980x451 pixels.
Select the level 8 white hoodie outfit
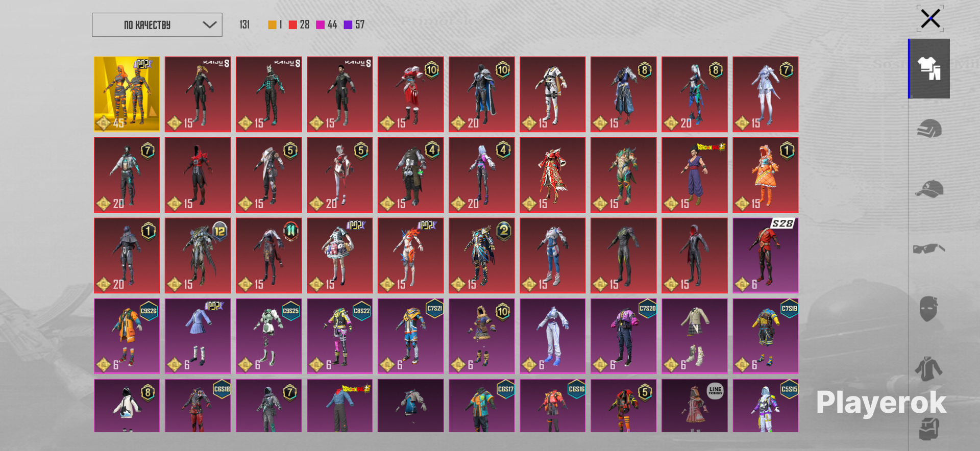pos(127,406)
